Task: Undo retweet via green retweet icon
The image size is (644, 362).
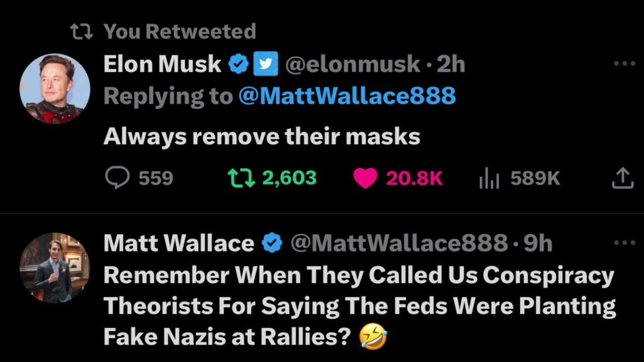Action: pyautogui.click(x=241, y=178)
